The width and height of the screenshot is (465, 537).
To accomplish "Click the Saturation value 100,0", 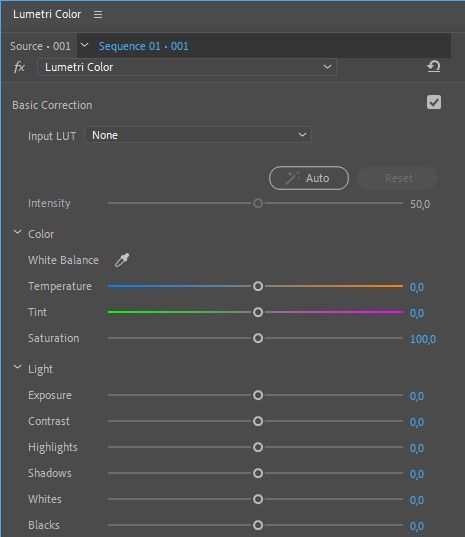I will (x=423, y=339).
